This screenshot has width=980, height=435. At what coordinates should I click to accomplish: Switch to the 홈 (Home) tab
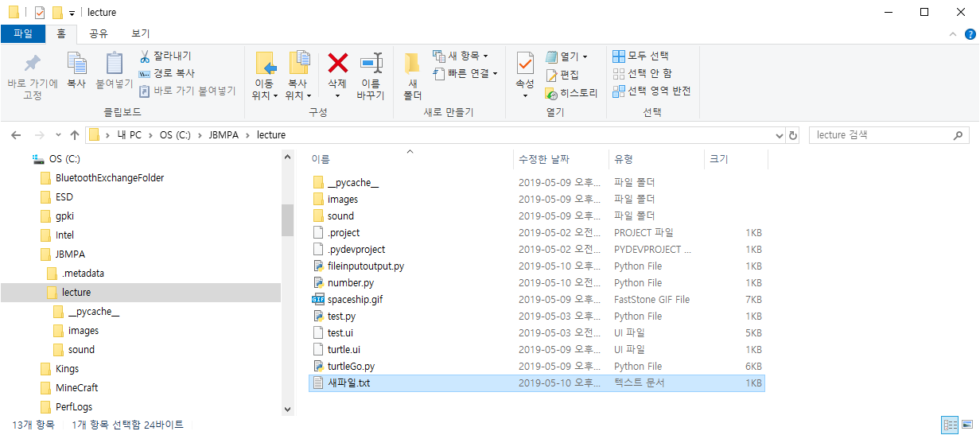(x=60, y=33)
